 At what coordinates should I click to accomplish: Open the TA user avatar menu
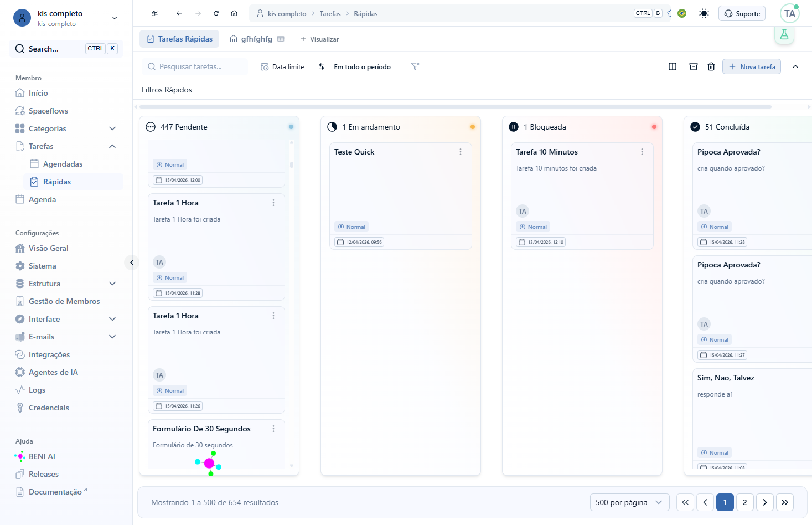point(790,13)
